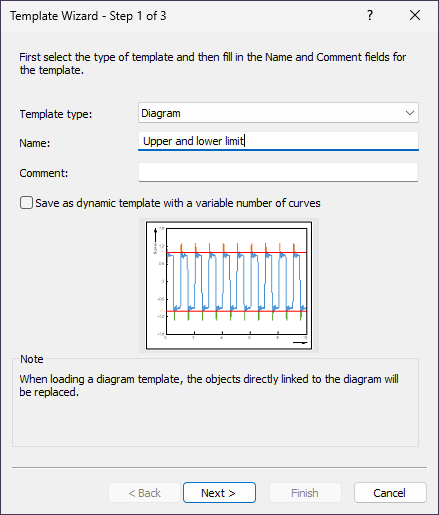Enable the save as dynamic template checkbox
Screen dimensions: 439x515
pyautogui.click(x=26, y=203)
